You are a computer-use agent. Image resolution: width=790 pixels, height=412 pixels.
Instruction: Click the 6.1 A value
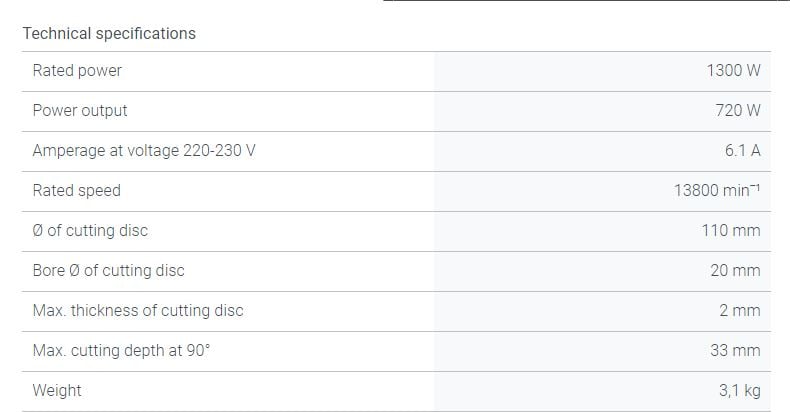click(x=742, y=151)
